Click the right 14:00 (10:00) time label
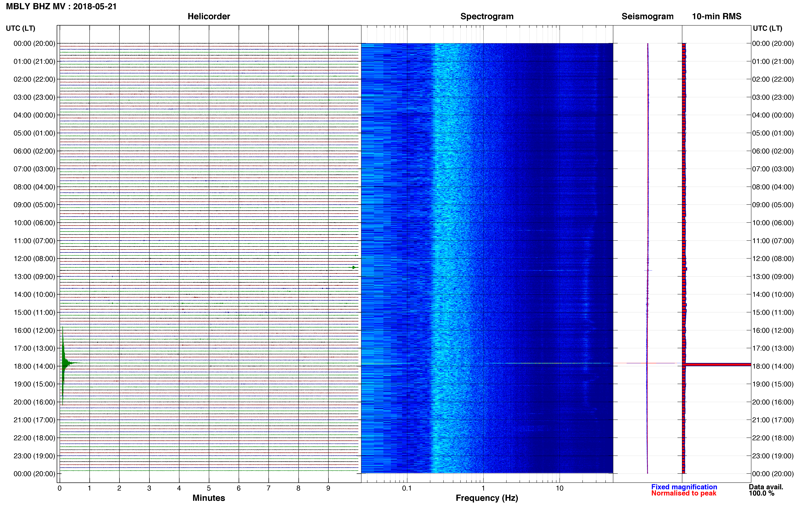Screen dimensions: 812x508 tap(773, 295)
